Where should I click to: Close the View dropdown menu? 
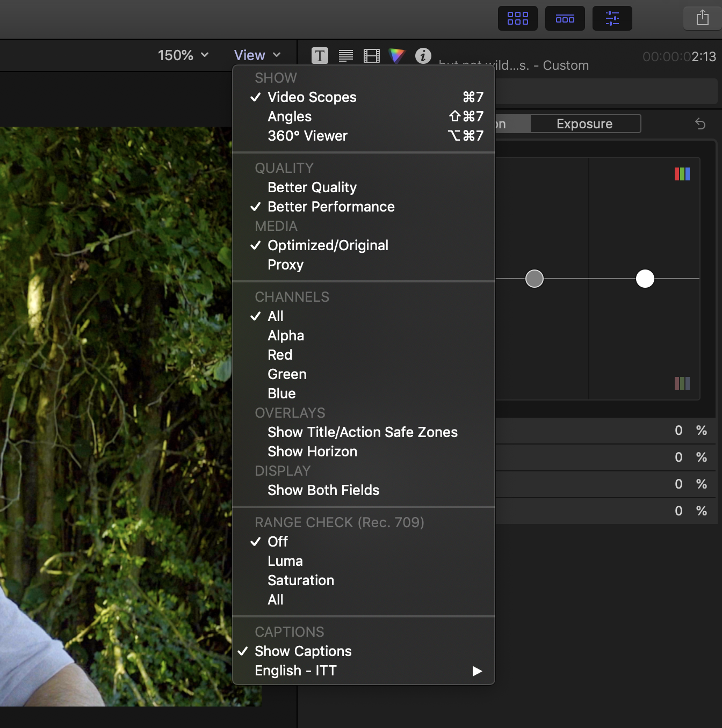[x=257, y=55]
